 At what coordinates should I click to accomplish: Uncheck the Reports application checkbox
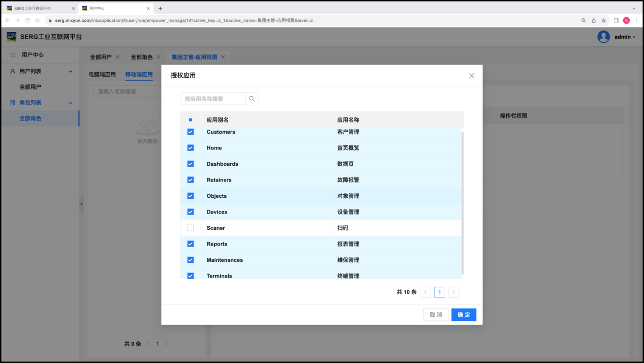point(191,244)
